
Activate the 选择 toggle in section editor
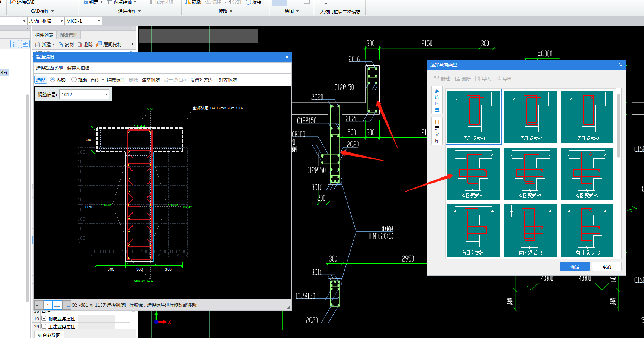click(41, 80)
